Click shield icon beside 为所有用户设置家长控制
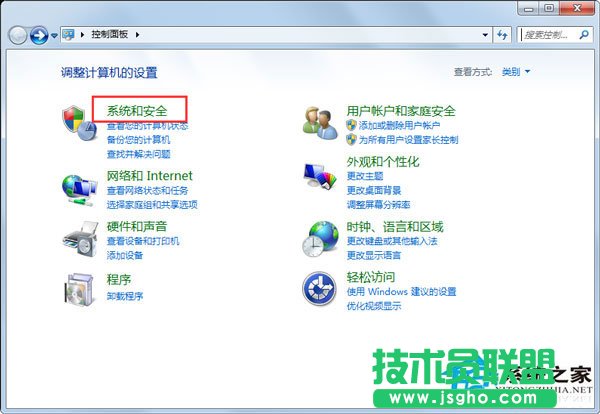Image resolution: width=600 pixels, height=414 pixels. click(351, 139)
